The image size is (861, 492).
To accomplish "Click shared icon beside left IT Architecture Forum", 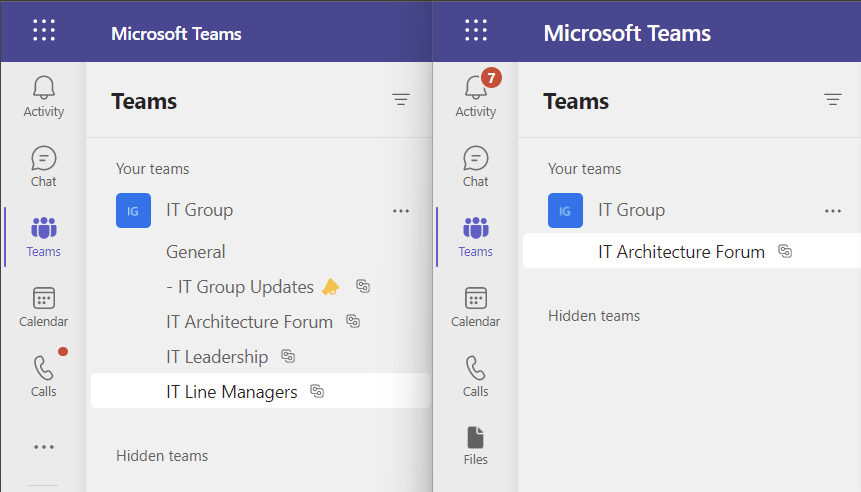I will click(x=353, y=321).
